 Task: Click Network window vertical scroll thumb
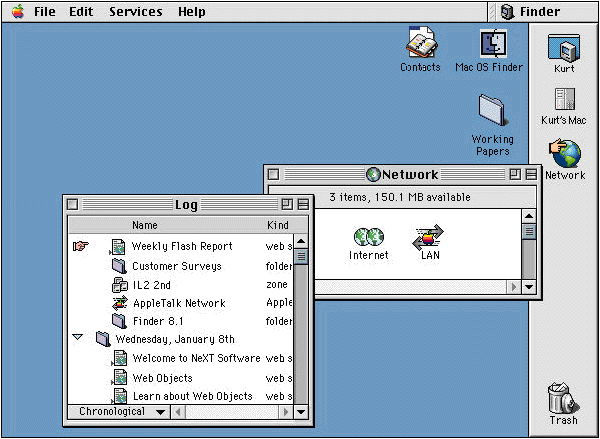tap(529, 232)
